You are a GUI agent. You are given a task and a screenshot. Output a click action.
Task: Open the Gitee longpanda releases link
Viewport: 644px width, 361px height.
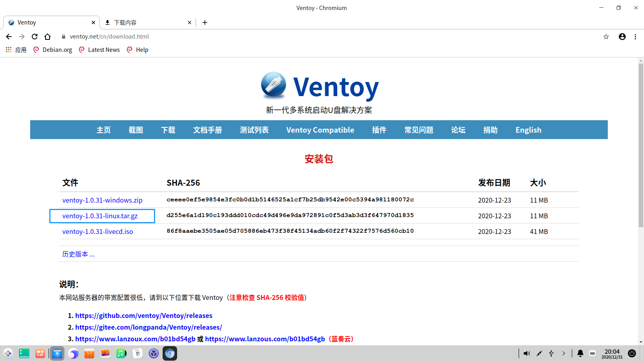pyautogui.click(x=149, y=327)
